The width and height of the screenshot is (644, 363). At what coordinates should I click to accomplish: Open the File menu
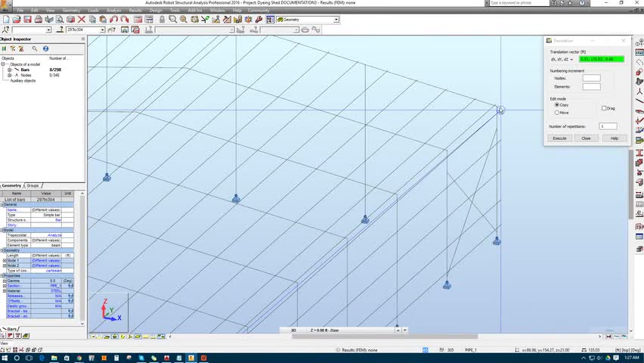tap(20, 11)
